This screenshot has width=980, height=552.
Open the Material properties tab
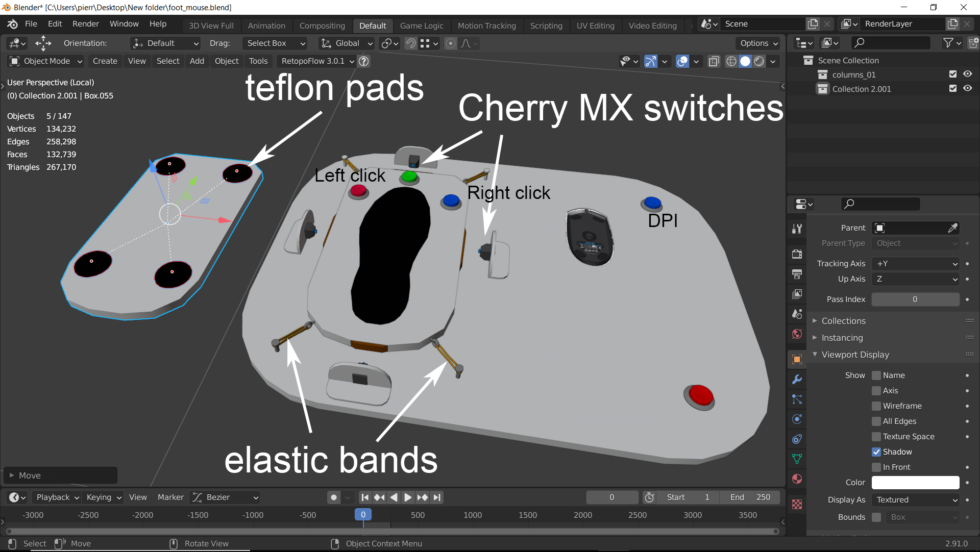tap(797, 479)
